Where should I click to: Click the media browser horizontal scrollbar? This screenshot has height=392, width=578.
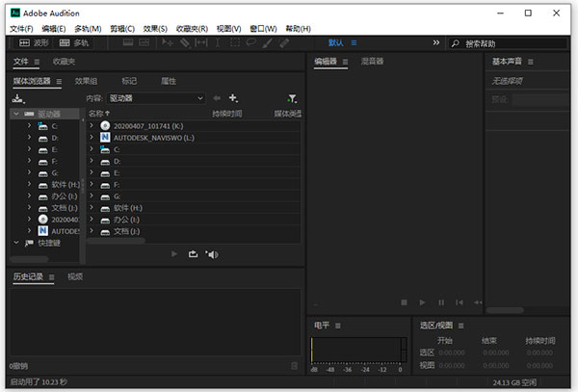116,241
